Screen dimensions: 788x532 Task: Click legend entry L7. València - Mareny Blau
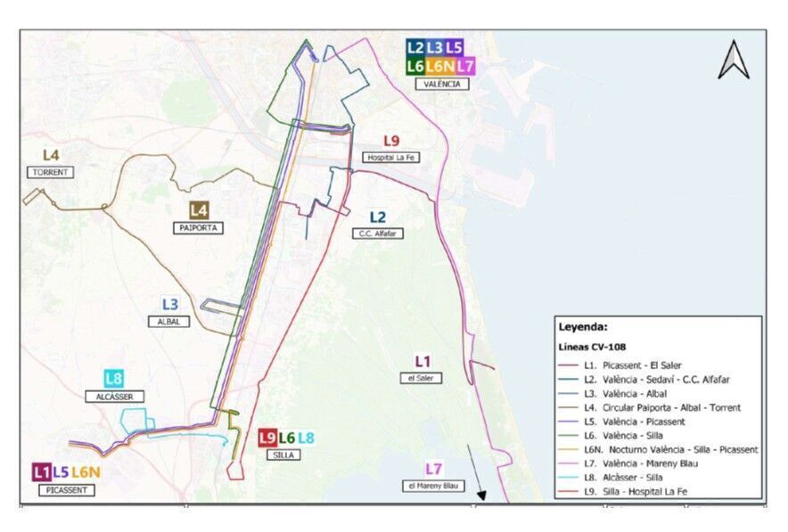[648, 463]
